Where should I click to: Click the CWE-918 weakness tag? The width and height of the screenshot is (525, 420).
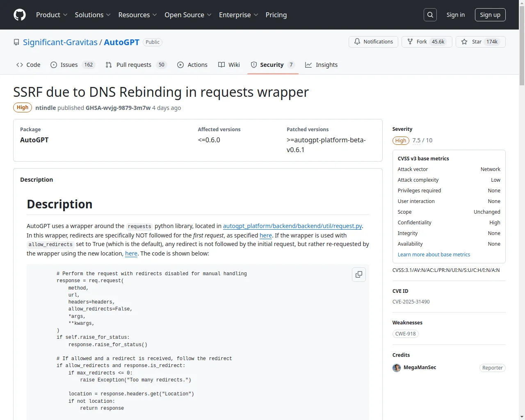tap(406, 334)
